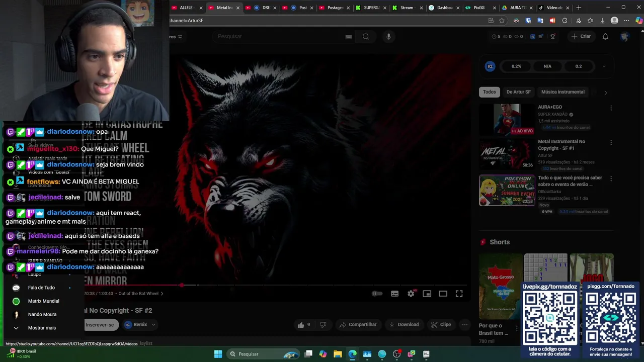Open options menu for AURA+EGO video
644x362 pixels.
click(611, 108)
